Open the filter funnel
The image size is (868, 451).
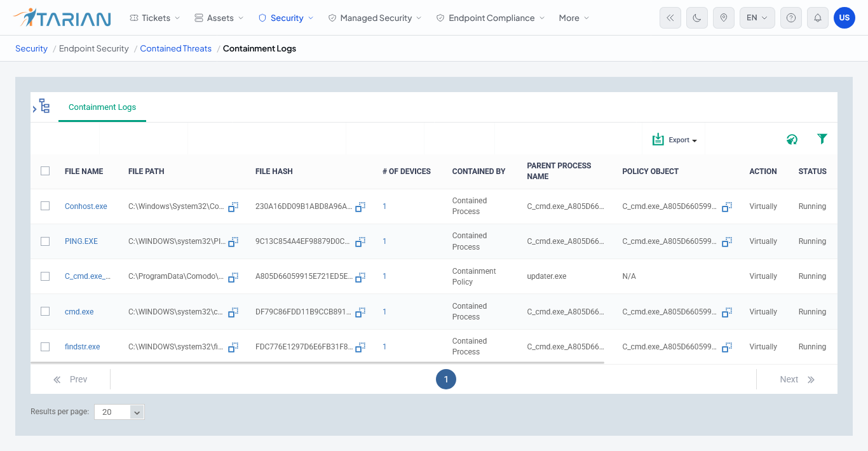point(822,138)
